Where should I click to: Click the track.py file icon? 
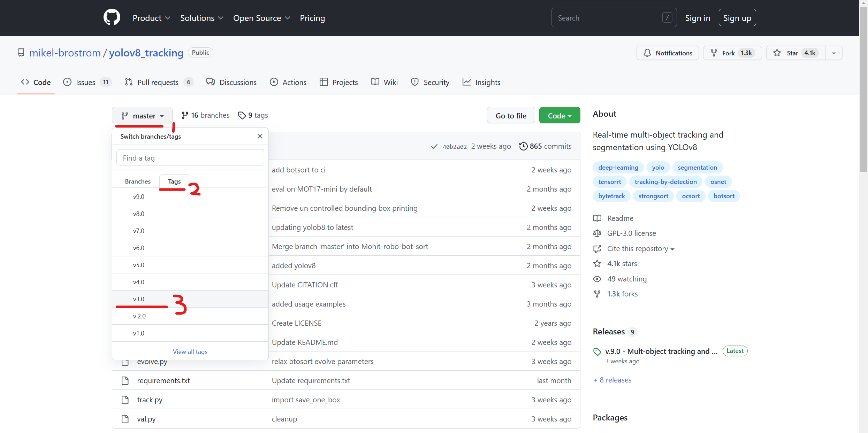pos(125,400)
